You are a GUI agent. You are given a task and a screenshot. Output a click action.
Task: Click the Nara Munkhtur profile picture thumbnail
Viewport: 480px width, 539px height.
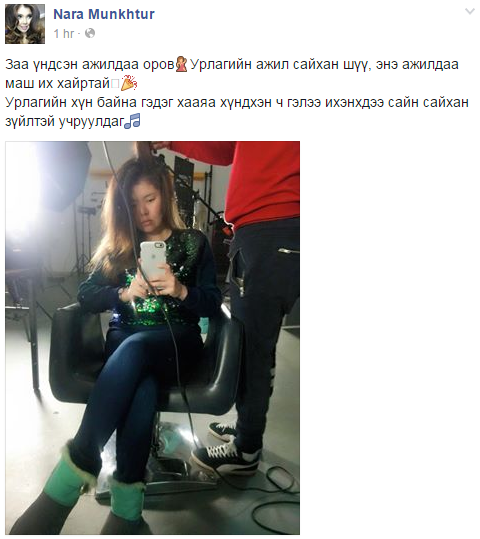[25, 24]
